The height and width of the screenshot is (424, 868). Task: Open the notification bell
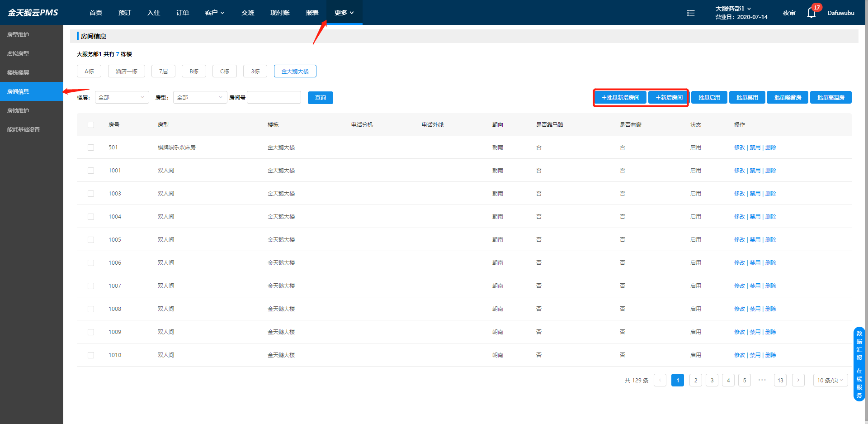(x=811, y=13)
